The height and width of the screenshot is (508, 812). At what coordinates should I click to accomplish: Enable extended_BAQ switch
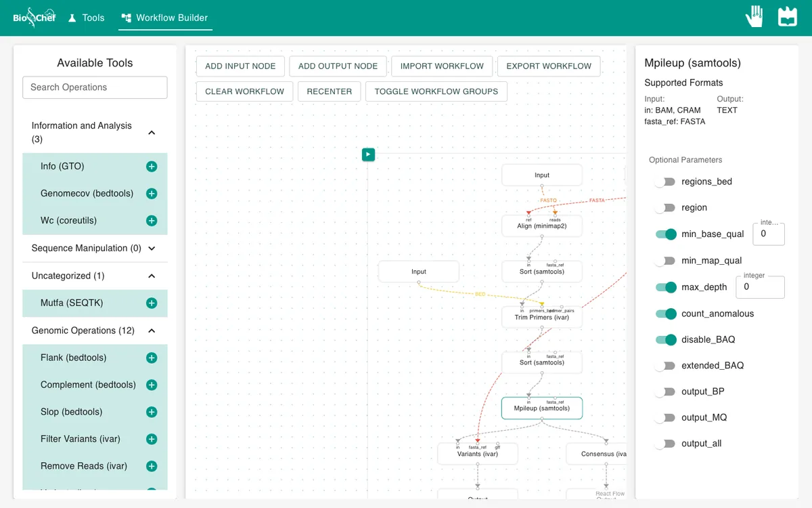point(665,366)
